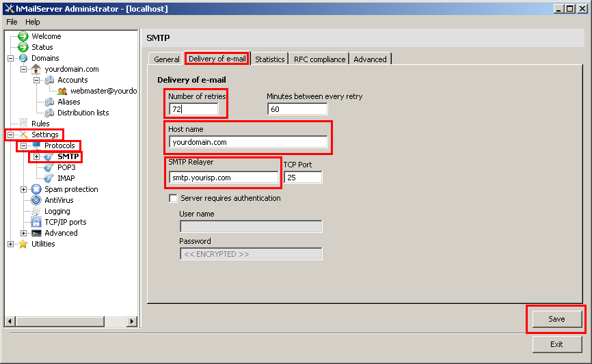Enable Server requires authentication checkbox
The width and height of the screenshot is (592, 364).
pos(174,199)
